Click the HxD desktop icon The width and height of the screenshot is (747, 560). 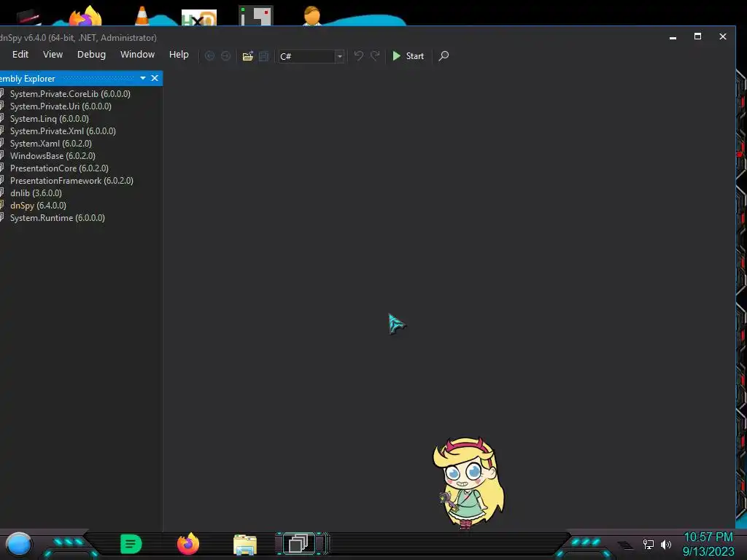[199, 17]
